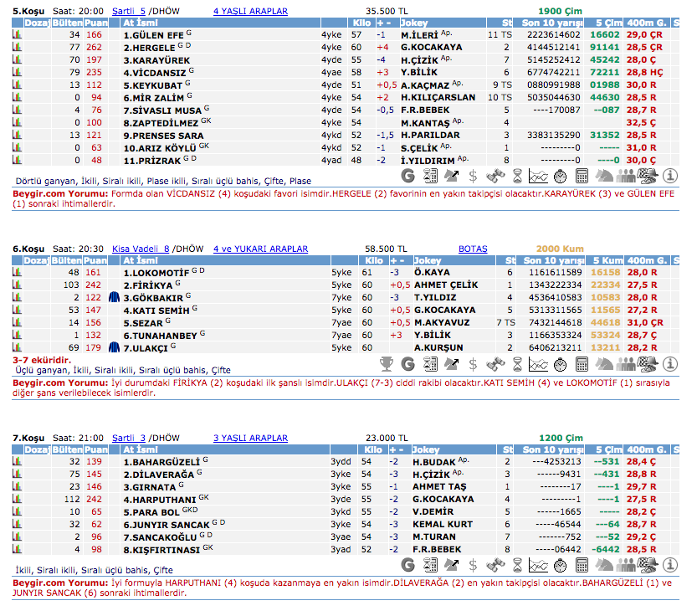The height and width of the screenshot is (616, 697).
Task: Open the "3 YAŞLI ARAPLAR" link
Action: click(x=250, y=438)
